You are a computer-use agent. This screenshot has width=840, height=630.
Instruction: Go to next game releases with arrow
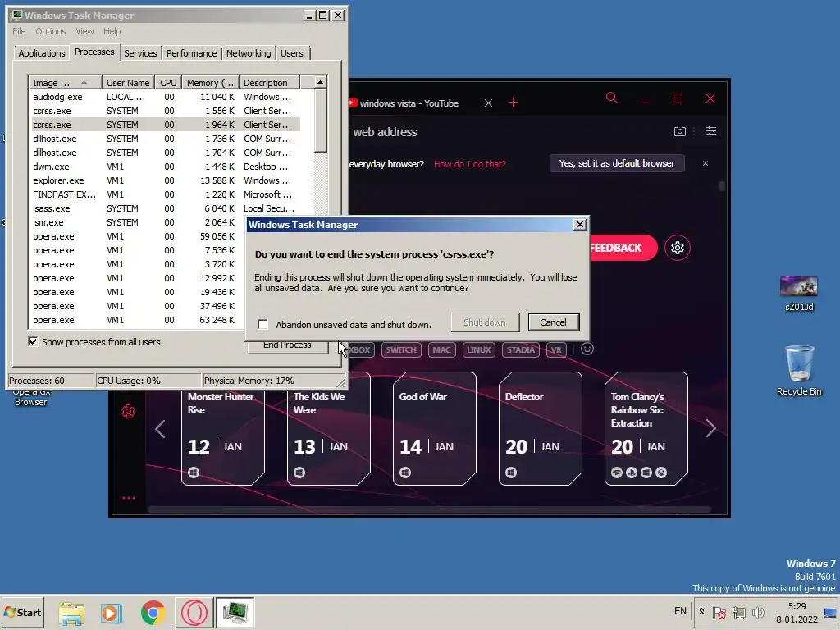[710, 428]
